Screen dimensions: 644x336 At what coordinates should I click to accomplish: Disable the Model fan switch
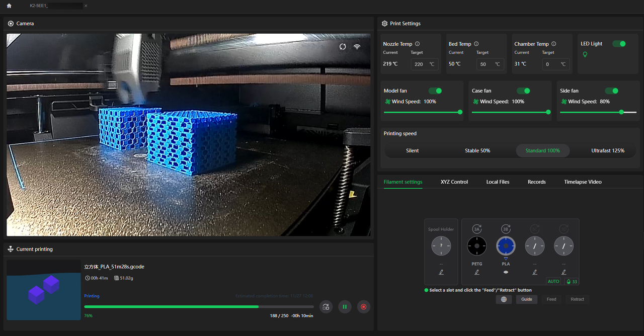pyautogui.click(x=435, y=91)
